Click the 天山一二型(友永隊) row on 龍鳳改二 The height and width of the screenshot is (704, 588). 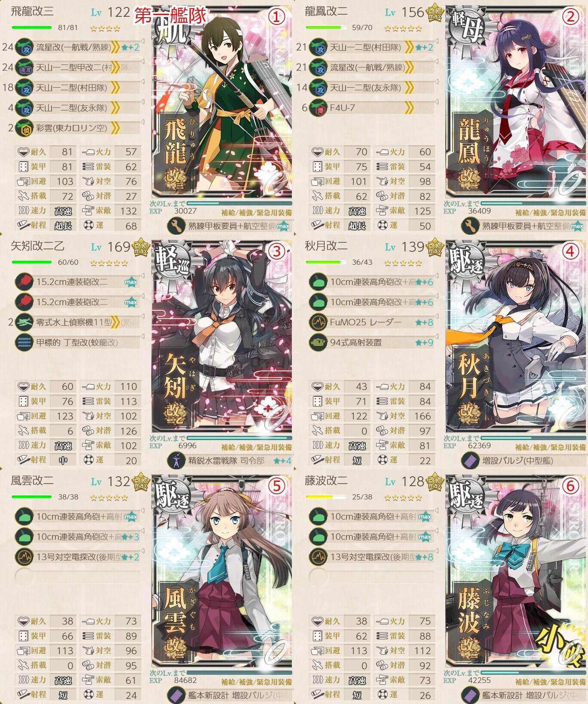pos(371,87)
